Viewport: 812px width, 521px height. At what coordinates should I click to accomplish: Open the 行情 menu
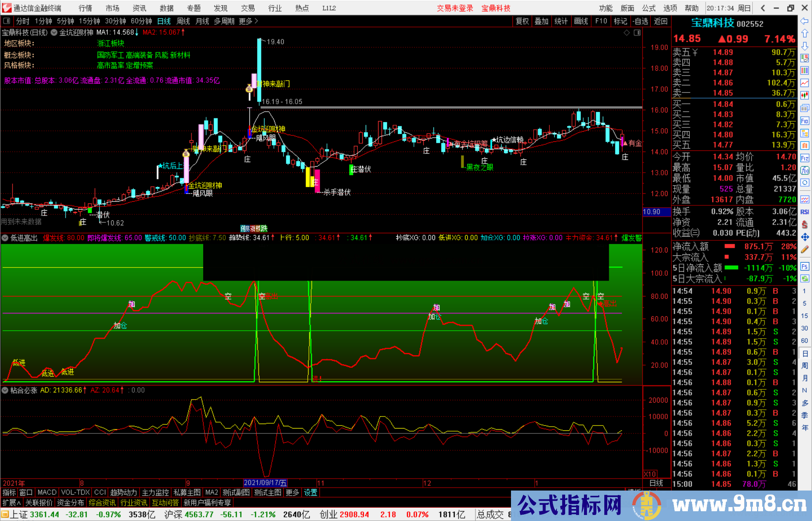[85, 8]
